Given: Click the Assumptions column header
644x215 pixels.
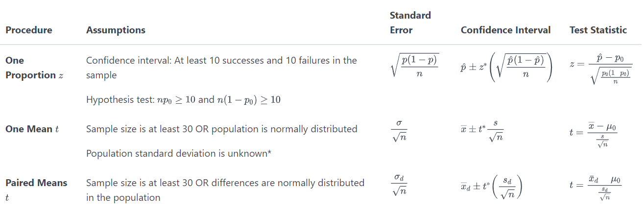Looking at the screenshot, I should (x=116, y=30).
